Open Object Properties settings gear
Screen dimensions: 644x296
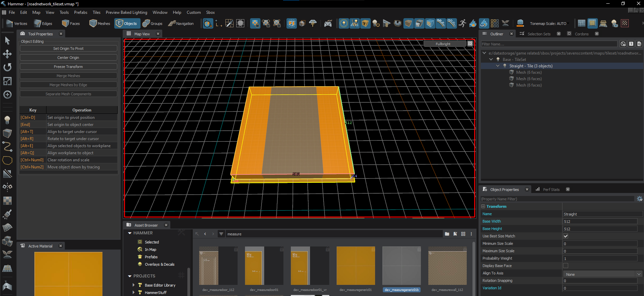tap(639, 199)
